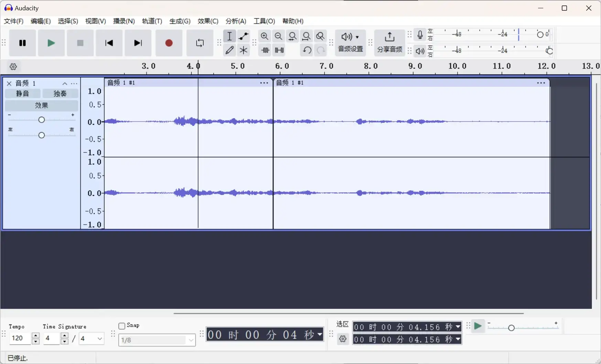This screenshot has height=364, width=601.
Task: Open the 1/8 snap interval dropdown
Action: (x=157, y=340)
